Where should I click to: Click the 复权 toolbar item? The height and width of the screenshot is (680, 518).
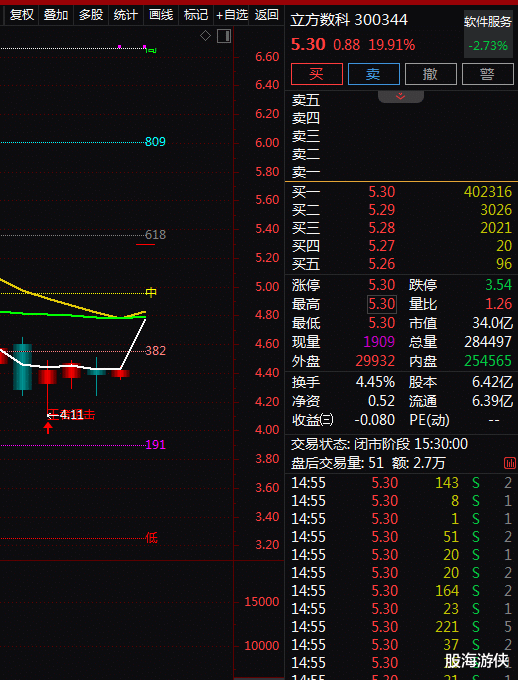(x=22, y=15)
